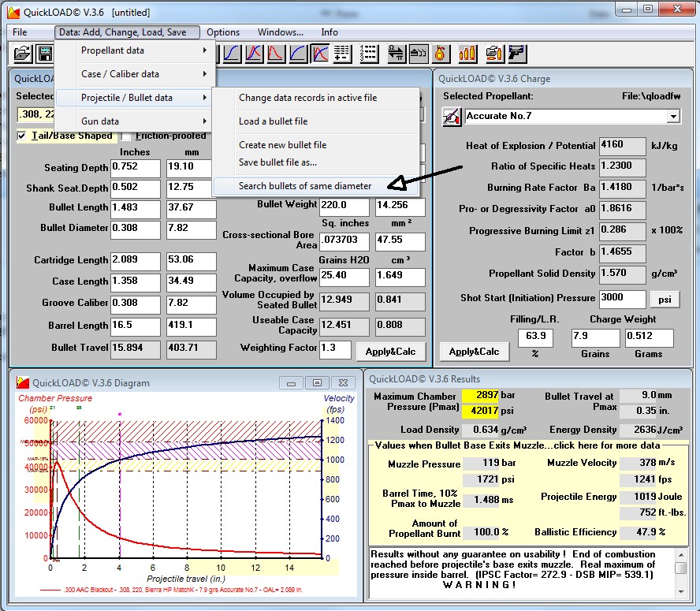Screen dimensions: 700x611
Task: Select Load a bullet file
Action: 316,121
